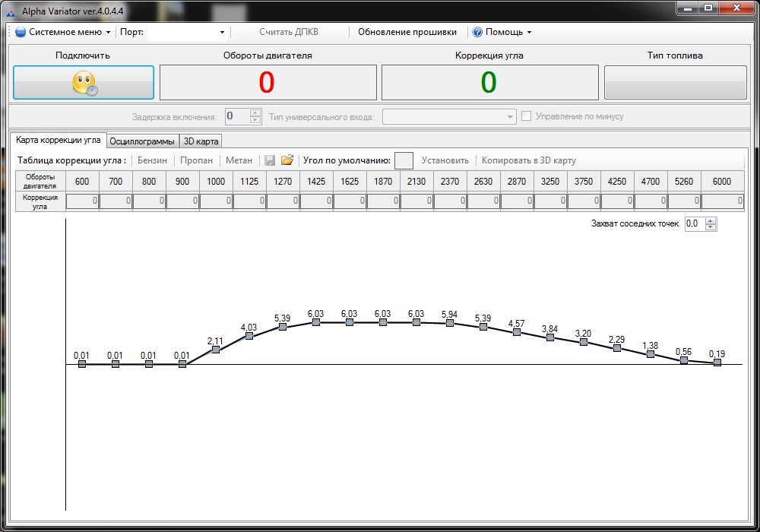Viewport: 760px width, 532px height.
Task: Switch to the 3D карта tab
Action: (201, 141)
